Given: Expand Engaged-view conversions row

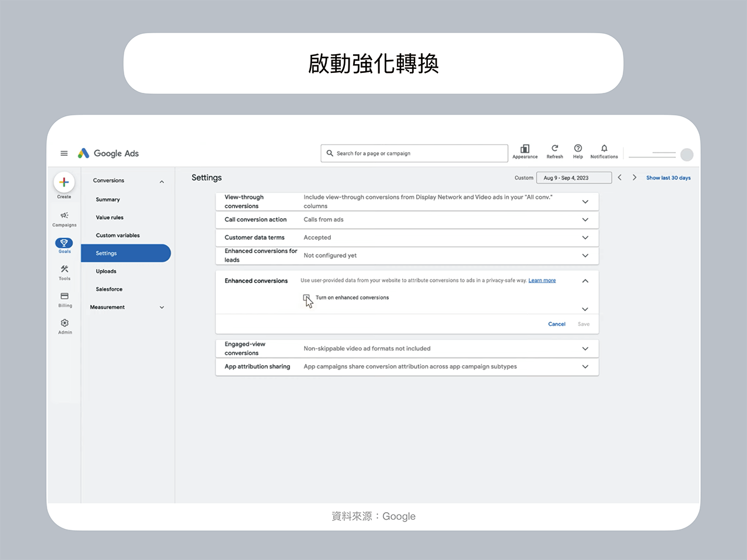Looking at the screenshot, I should coord(585,349).
